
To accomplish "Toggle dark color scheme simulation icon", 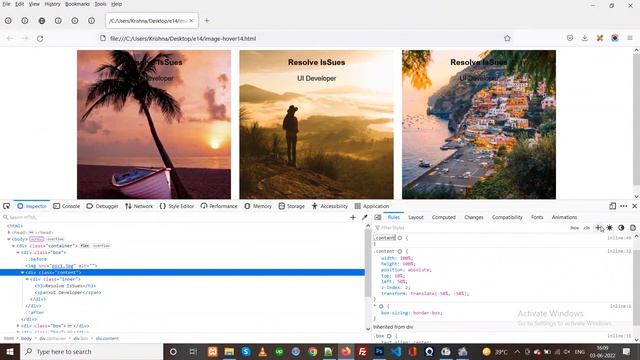I will 621,228.
